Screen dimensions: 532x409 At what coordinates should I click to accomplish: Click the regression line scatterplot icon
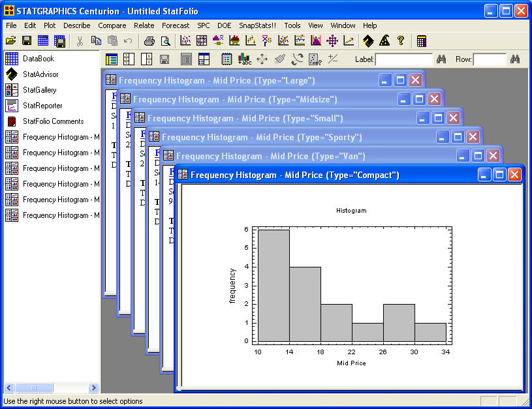283,41
